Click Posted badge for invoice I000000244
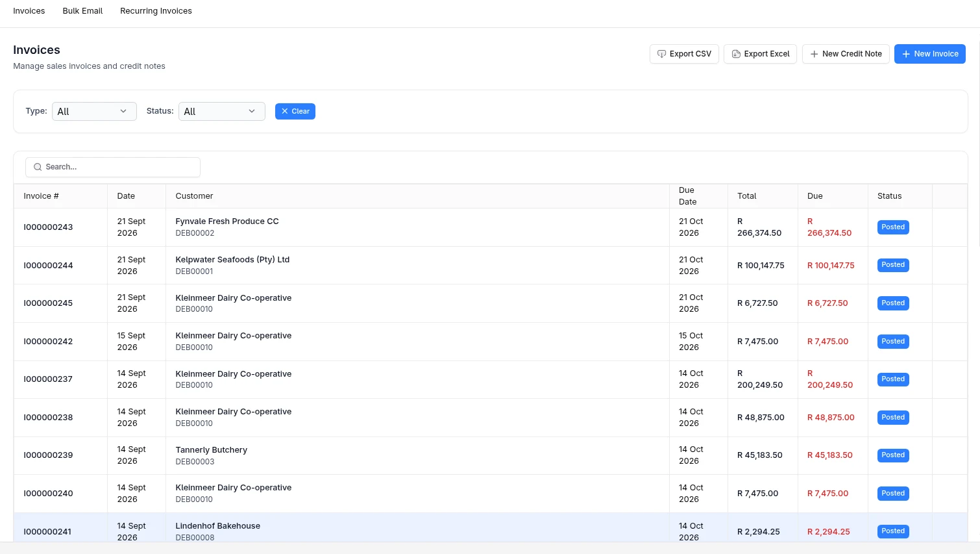Viewport: 980px width, 554px height. [893, 265]
